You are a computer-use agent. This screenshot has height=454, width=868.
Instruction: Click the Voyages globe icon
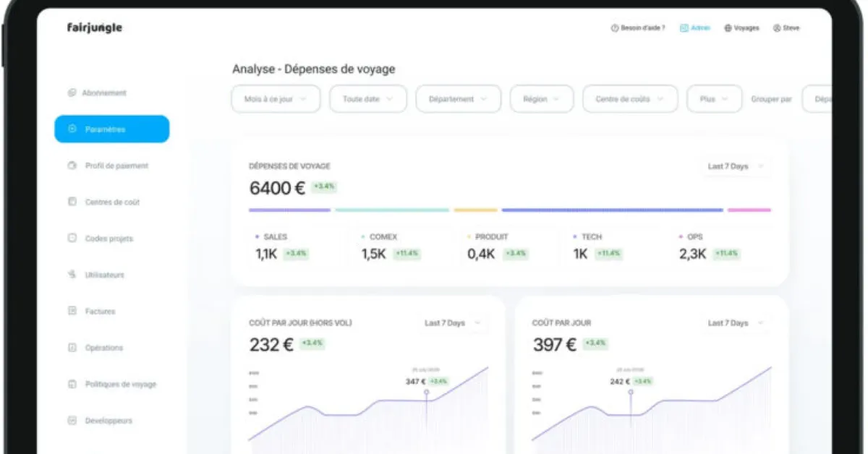click(728, 28)
